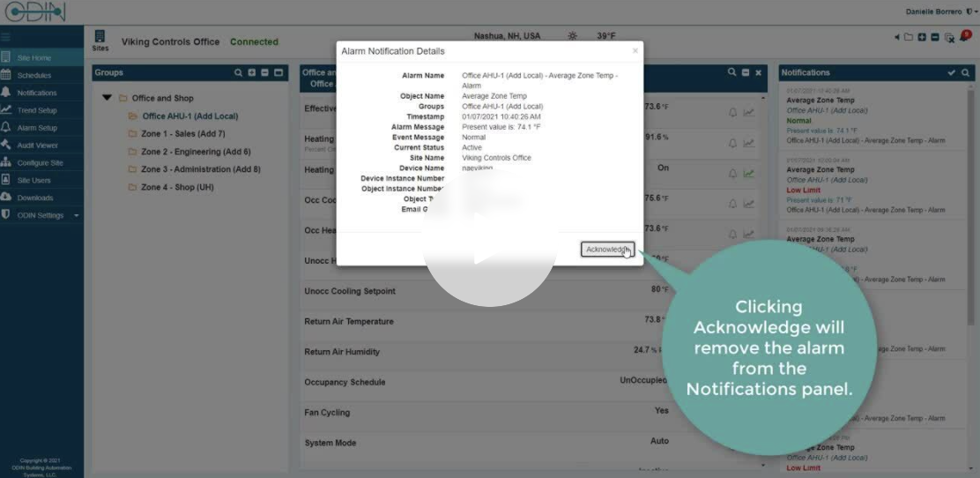This screenshot has width=980, height=478.
Task: Click the points list scroll-down arrow
Action: click(762, 466)
